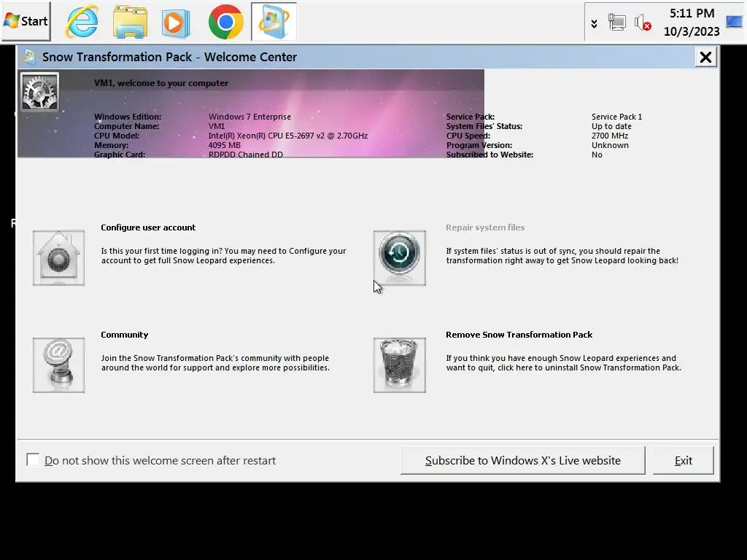Click the clock showing 5:11 PM
The height and width of the screenshot is (560, 747).
click(x=692, y=13)
